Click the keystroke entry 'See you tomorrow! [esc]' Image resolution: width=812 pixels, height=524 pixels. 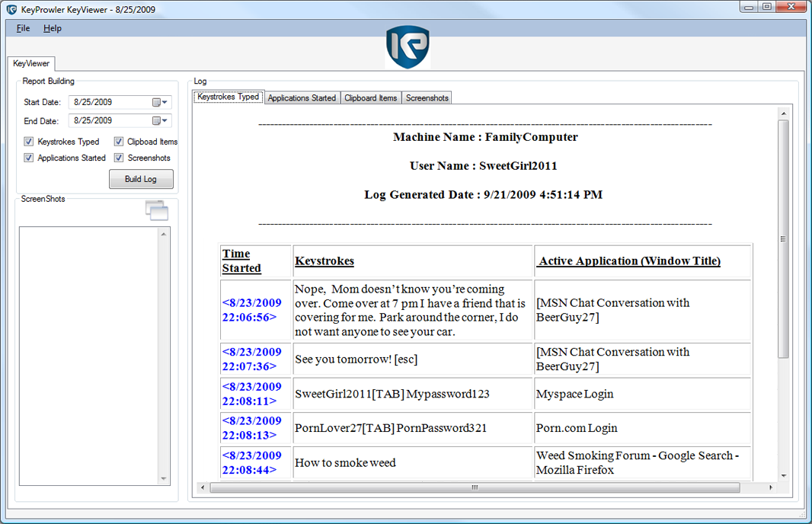pyautogui.click(x=356, y=359)
